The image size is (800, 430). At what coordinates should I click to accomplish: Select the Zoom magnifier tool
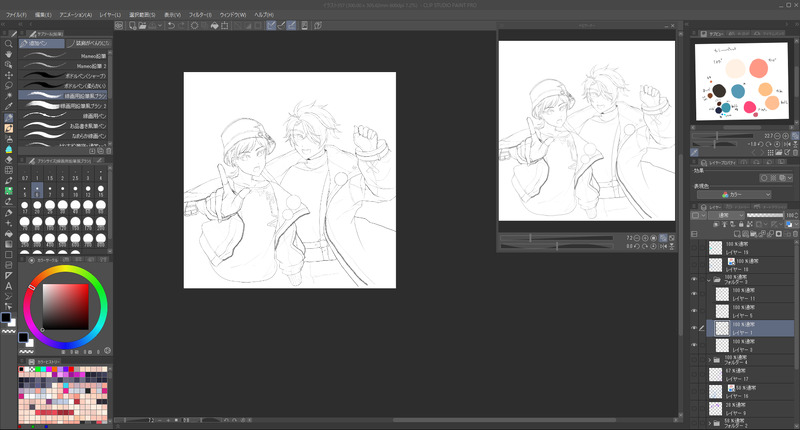[x=9, y=44]
